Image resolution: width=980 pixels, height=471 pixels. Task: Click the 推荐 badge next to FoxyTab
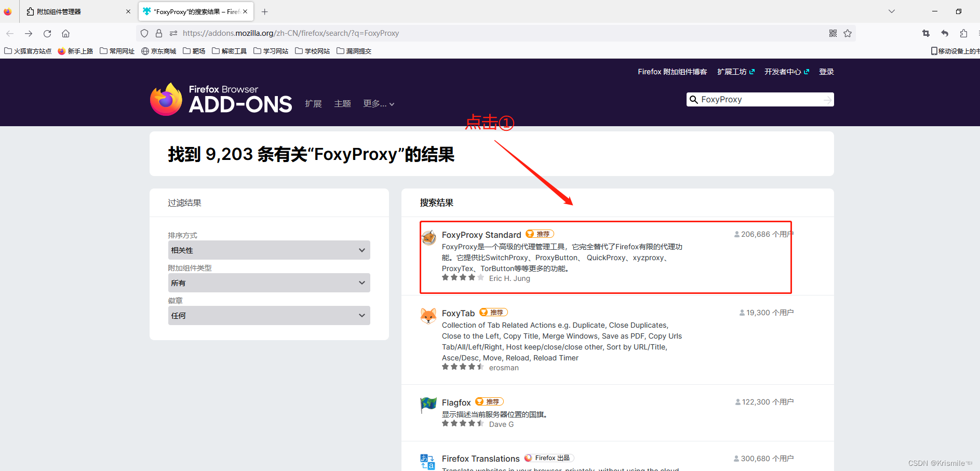pos(493,313)
